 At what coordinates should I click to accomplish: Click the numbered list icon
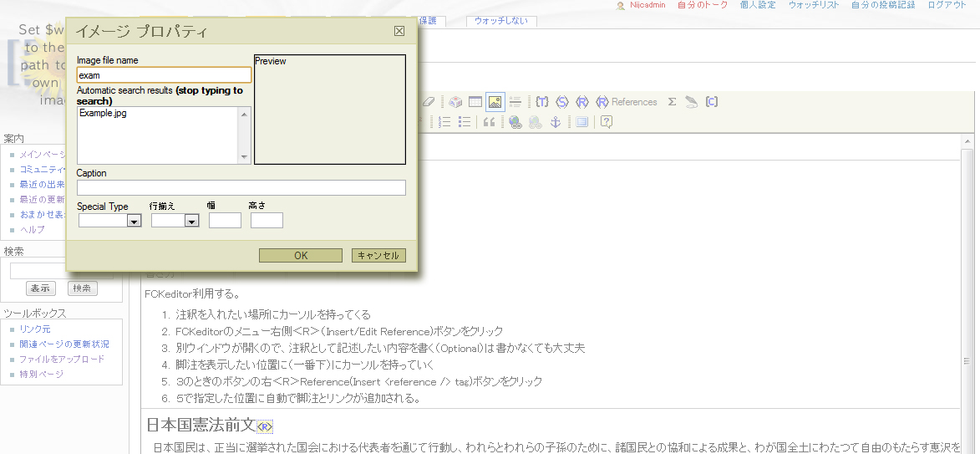tap(444, 122)
